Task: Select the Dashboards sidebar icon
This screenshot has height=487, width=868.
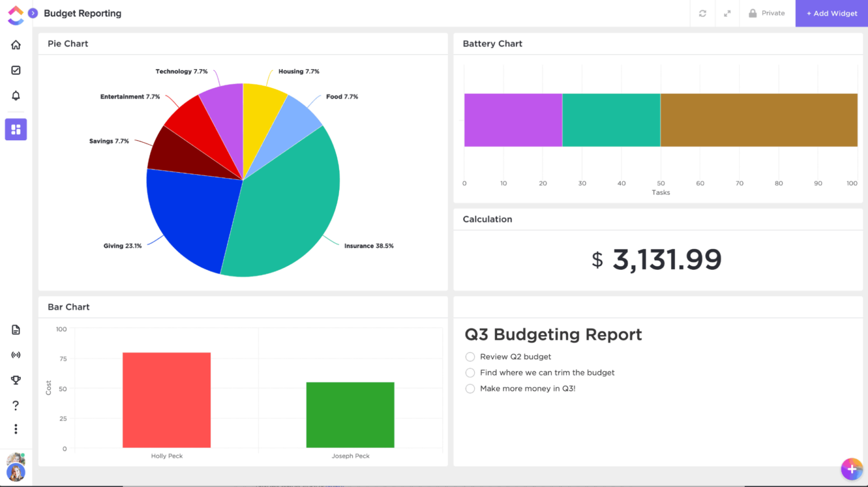Action: click(16, 129)
